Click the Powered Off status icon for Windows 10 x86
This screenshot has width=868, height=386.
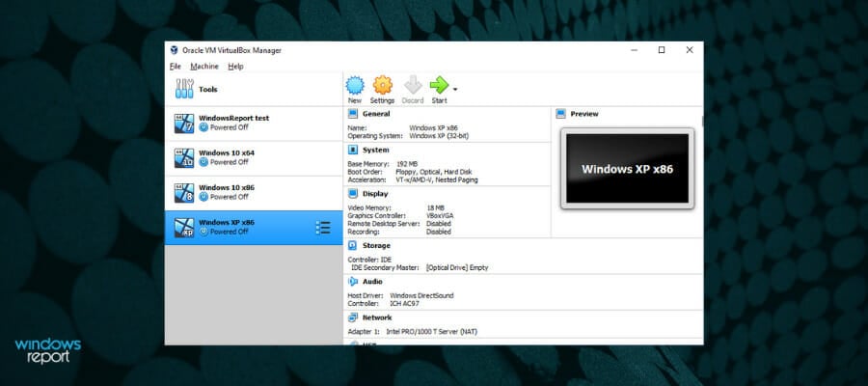203,197
